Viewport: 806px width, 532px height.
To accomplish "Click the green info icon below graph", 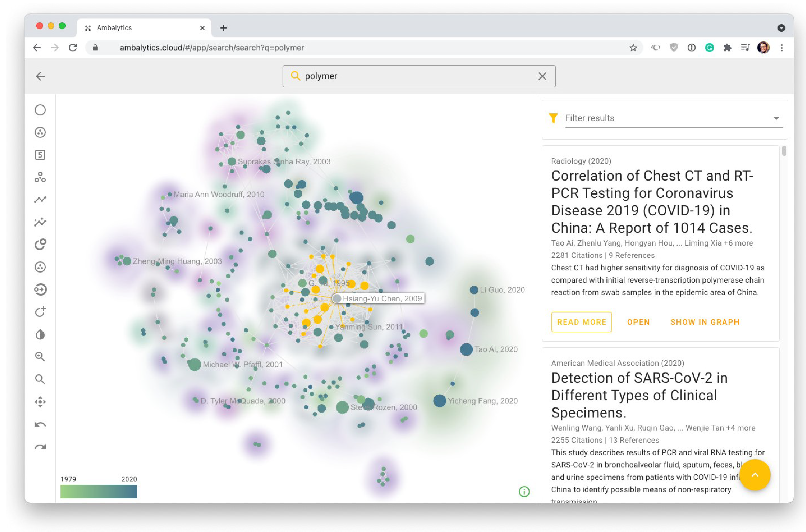I will coord(524,491).
